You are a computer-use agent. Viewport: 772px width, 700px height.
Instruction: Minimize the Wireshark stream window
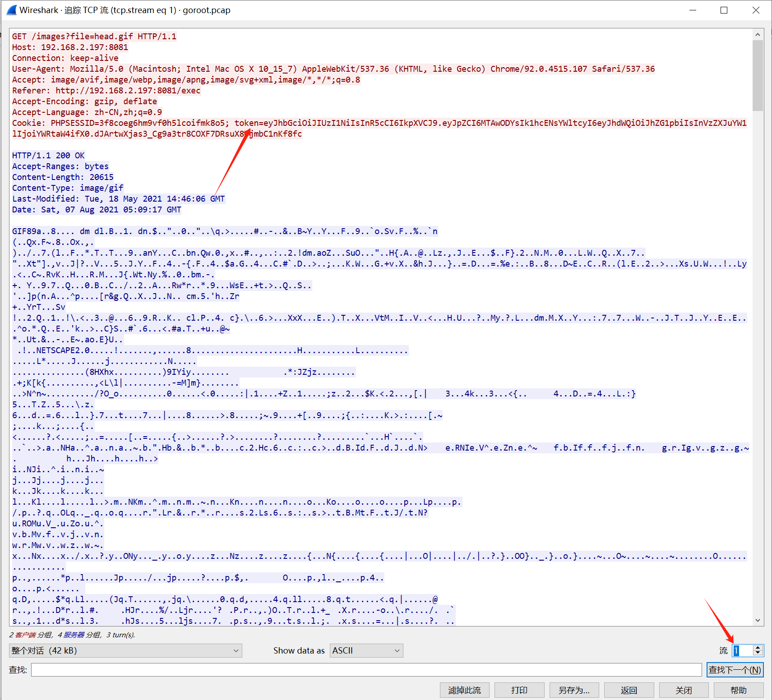point(693,10)
